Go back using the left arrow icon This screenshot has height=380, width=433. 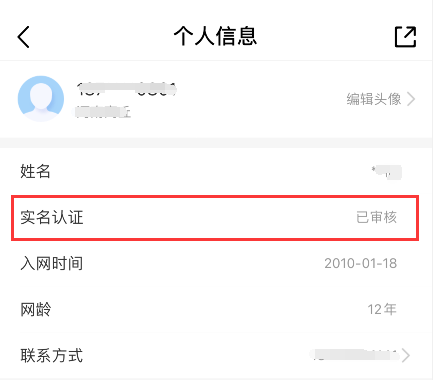(x=24, y=37)
